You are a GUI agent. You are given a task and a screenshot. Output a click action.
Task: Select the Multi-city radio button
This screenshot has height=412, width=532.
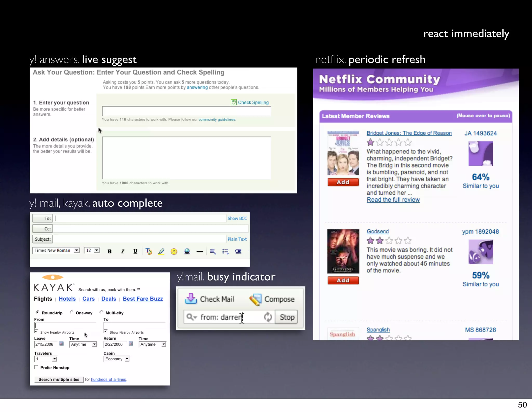click(101, 312)
